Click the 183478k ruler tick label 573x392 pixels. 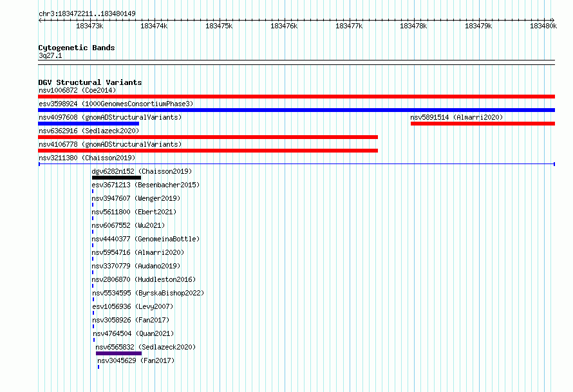(413, 26)
